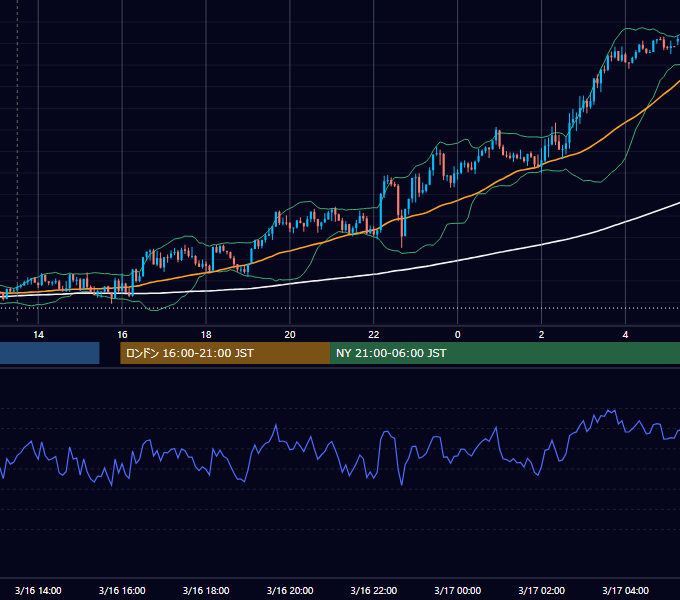Screen dimensions: 680x600
Task: Click the 3/16 14:00 time label
Action: tap(38, 590)
